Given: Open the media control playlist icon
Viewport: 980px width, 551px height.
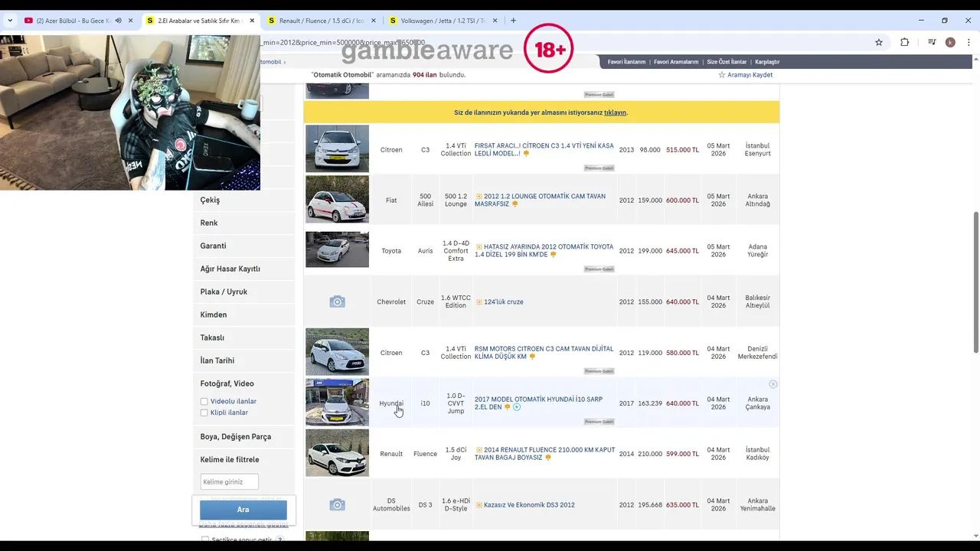Looking at the screenshot, I should 932,42.
